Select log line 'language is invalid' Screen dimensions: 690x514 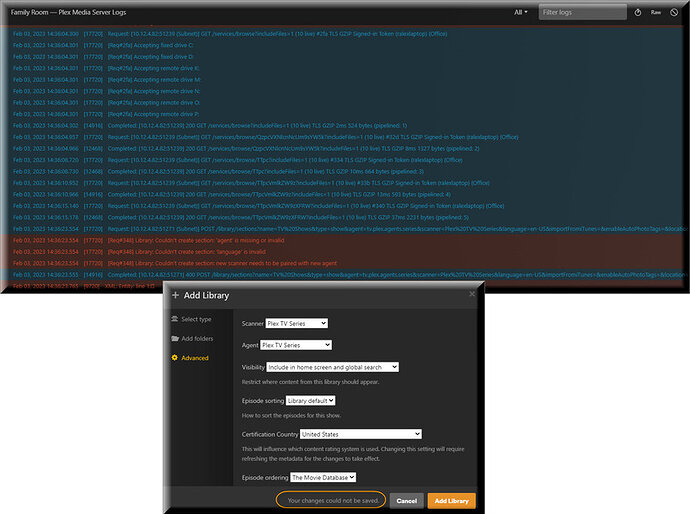pos(345,252)
